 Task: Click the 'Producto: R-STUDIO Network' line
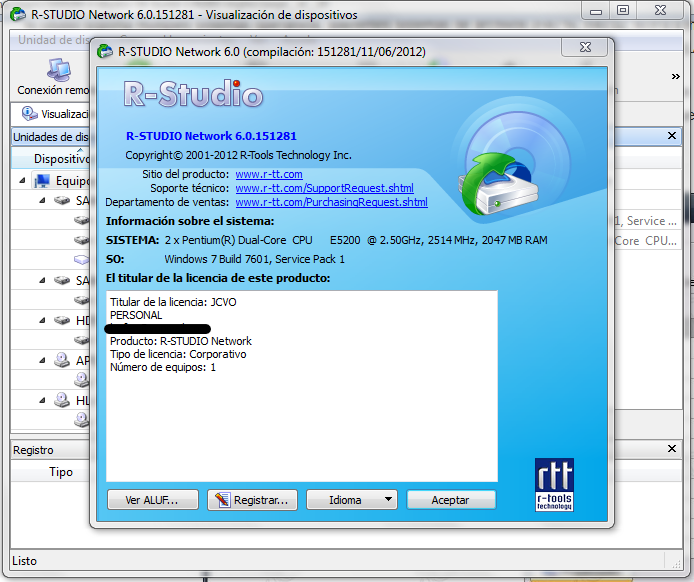[181, 341]
